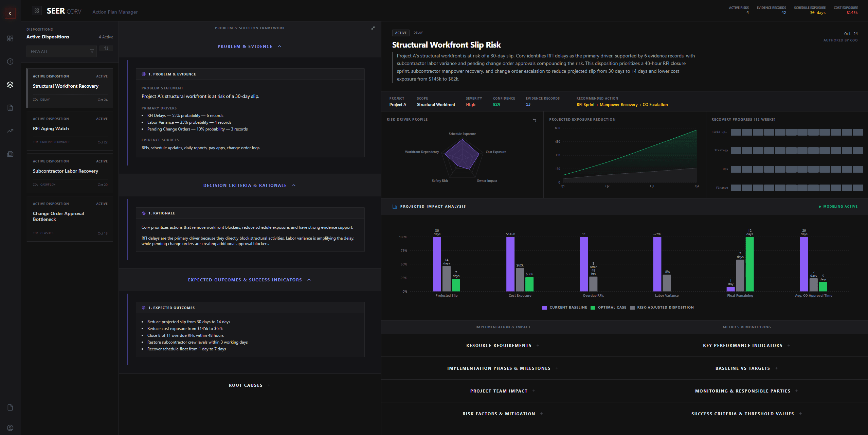The image size is (868, 435).
Task: Select the stacked layers sidebar icon
Action: click(x=10, y=85)
